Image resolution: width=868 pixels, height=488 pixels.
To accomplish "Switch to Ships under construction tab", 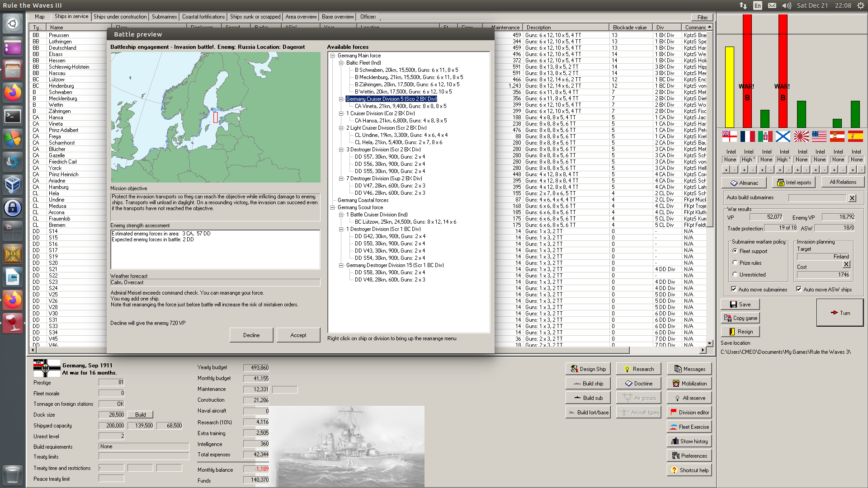I will 120,17.
